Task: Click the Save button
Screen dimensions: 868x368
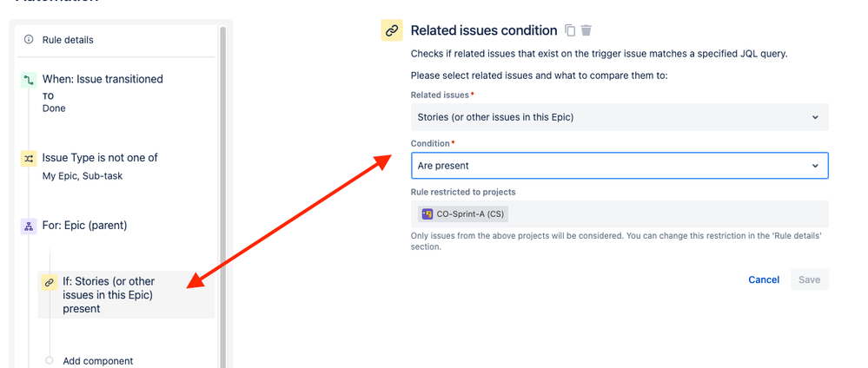Action: 809,279
